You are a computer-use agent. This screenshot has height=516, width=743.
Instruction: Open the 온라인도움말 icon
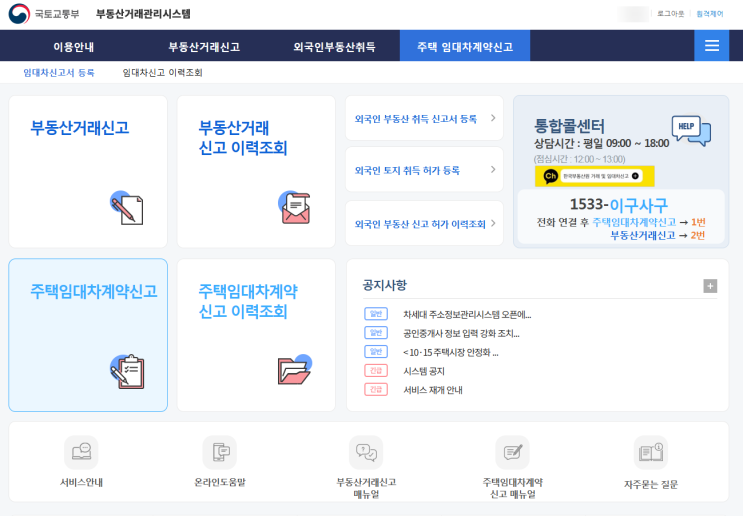(220, 452)
